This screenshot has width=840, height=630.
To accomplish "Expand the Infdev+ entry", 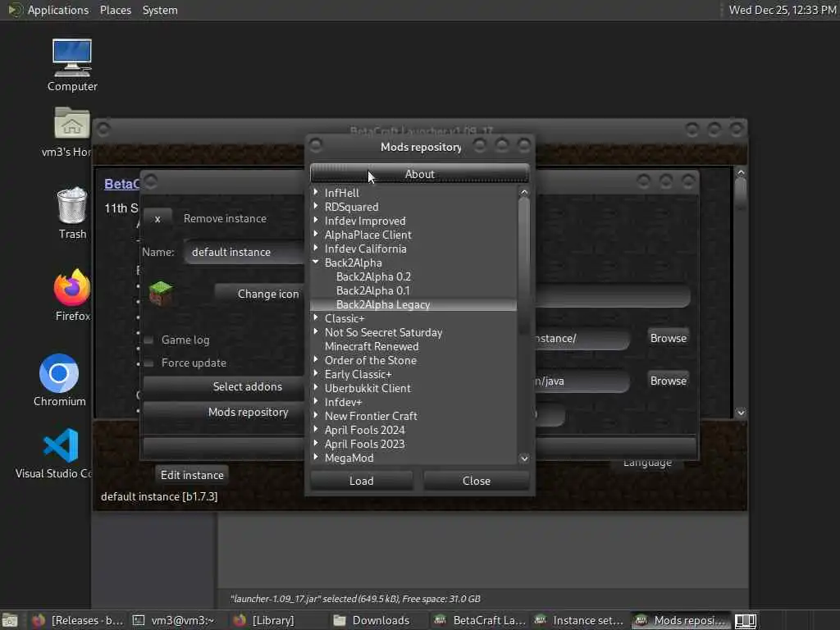I will 316,401.
